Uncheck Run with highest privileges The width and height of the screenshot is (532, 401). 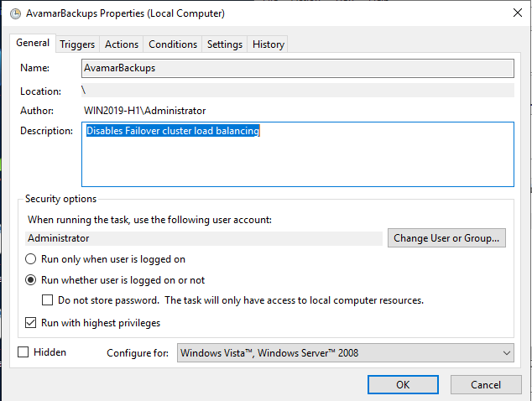click(x=31, y=323)
